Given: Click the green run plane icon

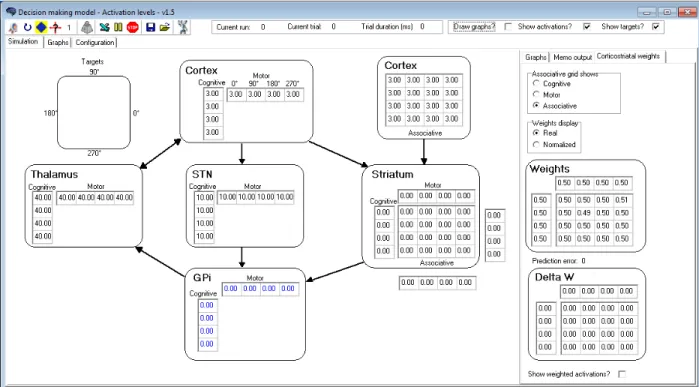Looking at the screenshot, I should pos(104,28).
